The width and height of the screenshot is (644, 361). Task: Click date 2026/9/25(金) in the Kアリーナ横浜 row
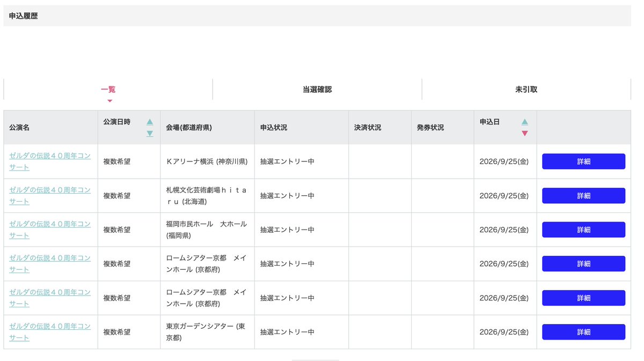504,161
